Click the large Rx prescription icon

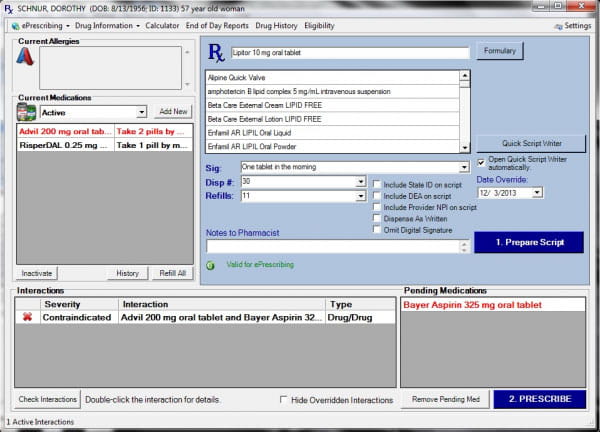[x=217, y=52]
